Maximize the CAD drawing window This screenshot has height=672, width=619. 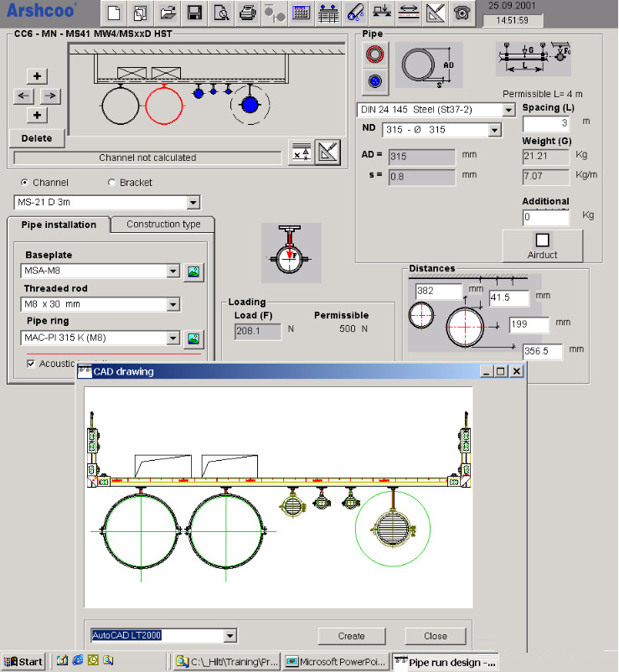pyautogui.click(x=501, y=371)
